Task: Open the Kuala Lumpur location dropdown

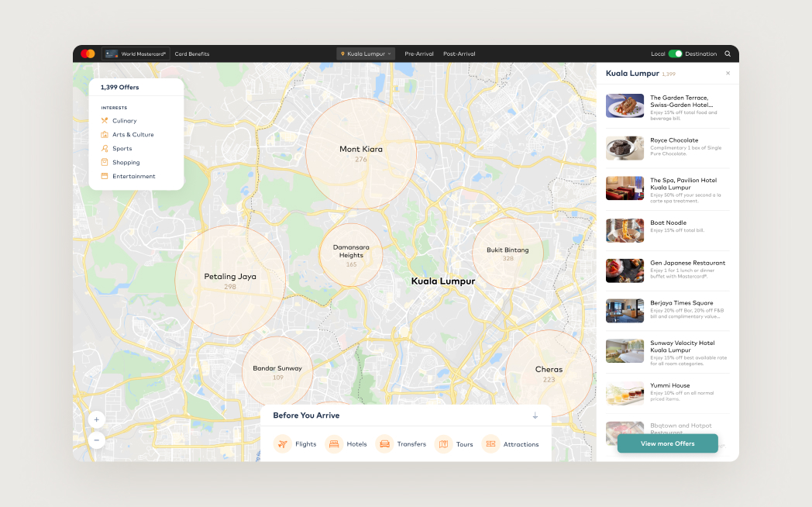Action: coord(366,53)
